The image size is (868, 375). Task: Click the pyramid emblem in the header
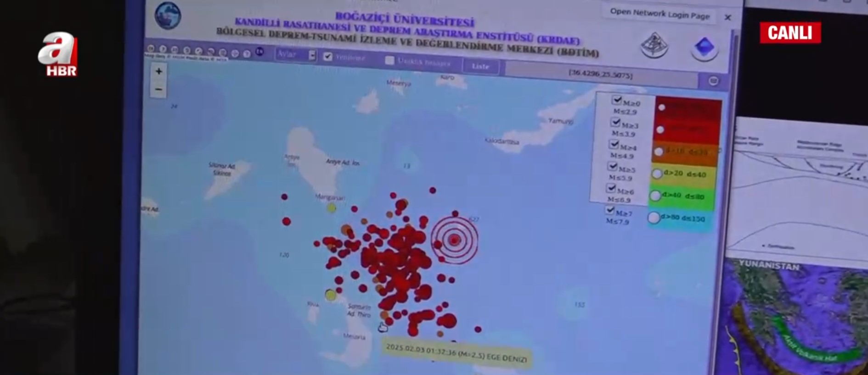(x=654, y=45)
